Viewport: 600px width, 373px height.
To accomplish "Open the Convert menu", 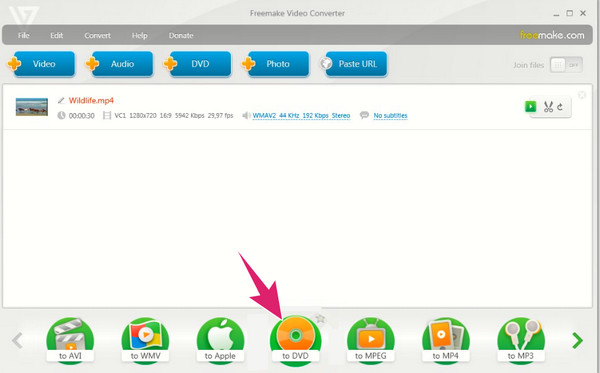I will [97, 35].
